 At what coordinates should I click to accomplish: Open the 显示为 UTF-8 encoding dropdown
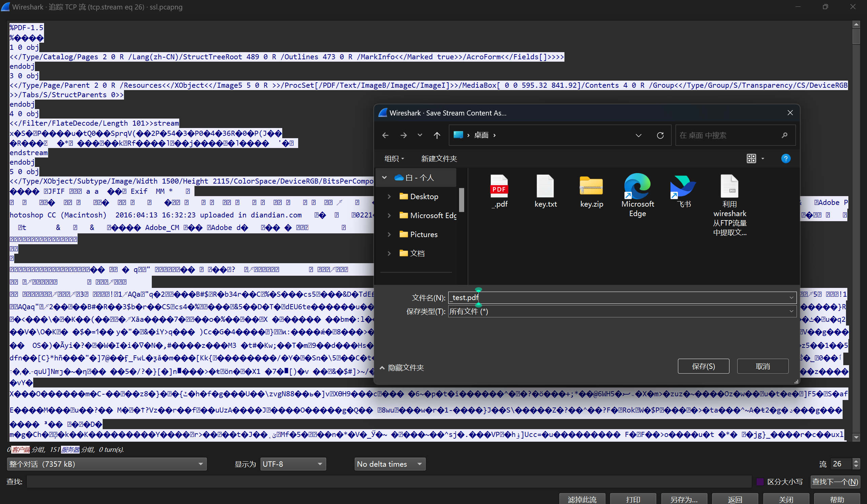[x=293, y=464]
